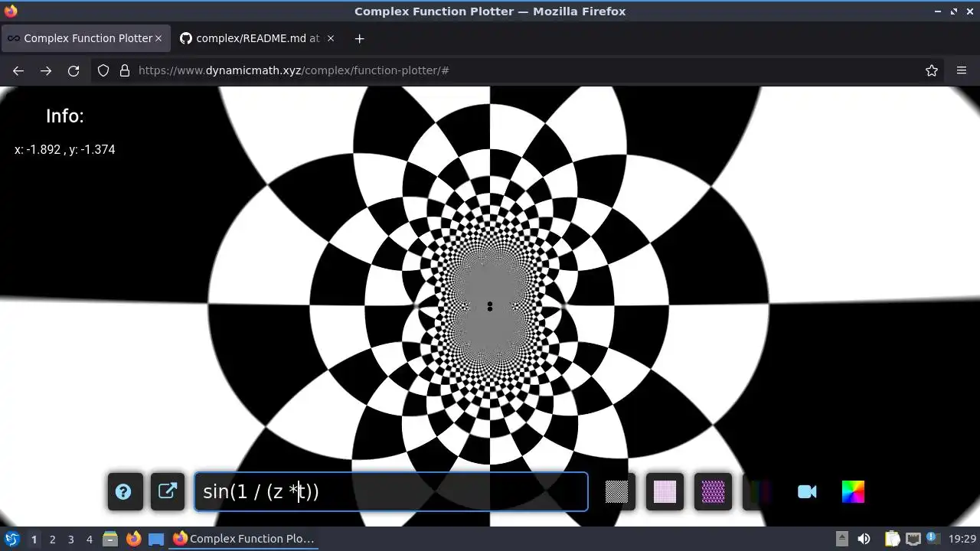Click the share/external link icon

pyautogui.click(x=168, y=492)
